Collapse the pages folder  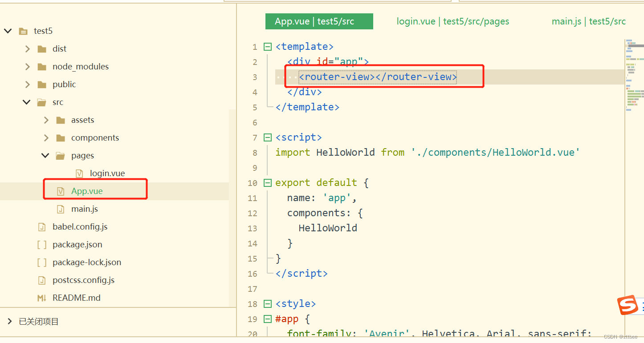(45, 155)
